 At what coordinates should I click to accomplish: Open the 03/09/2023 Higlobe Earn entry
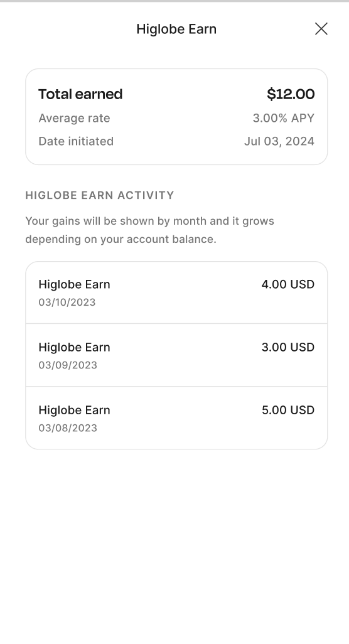point(176,355)
